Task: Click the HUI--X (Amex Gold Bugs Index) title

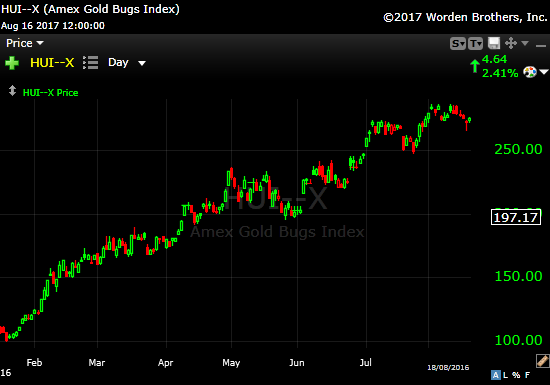Action: 90,9
